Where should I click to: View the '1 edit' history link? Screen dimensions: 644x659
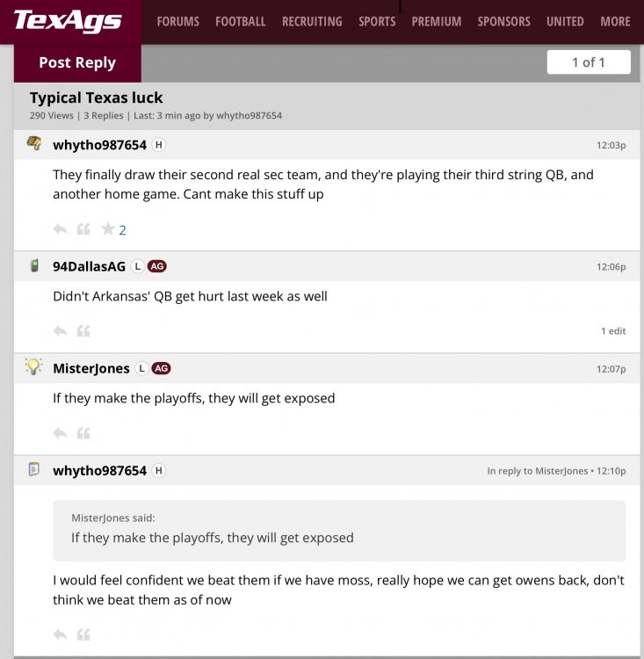613,331
